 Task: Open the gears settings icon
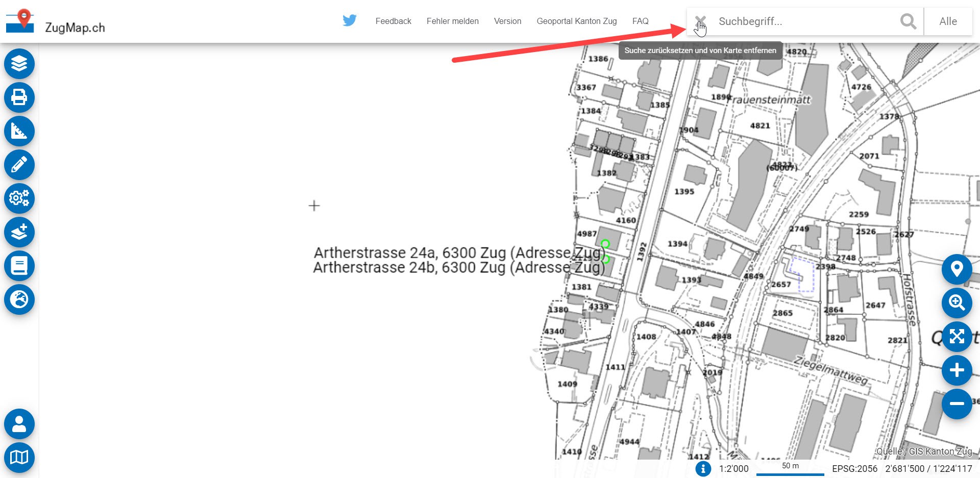pos(19,198)
